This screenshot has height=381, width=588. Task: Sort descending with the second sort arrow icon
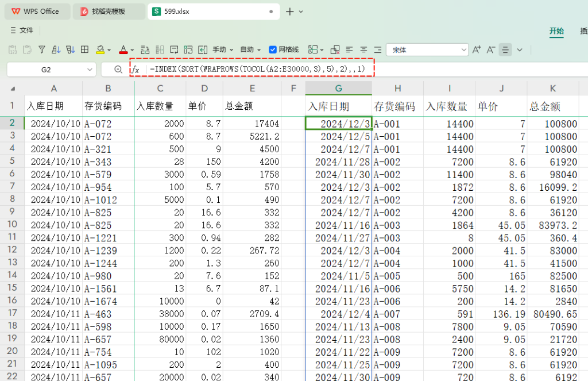pos(70,49)
